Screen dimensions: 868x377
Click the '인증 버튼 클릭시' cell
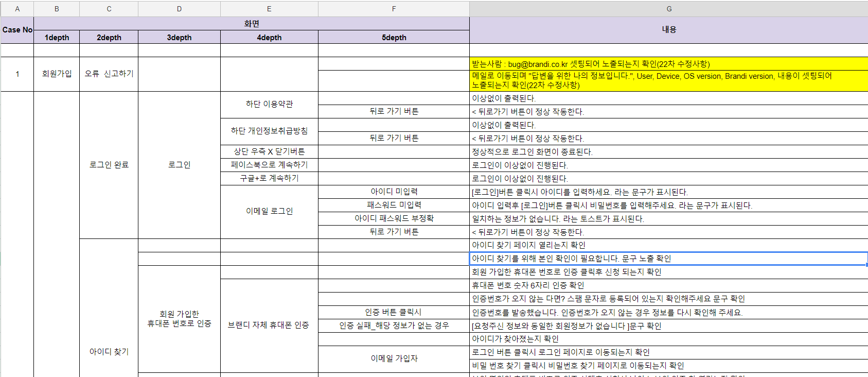[x=394, y=312]
